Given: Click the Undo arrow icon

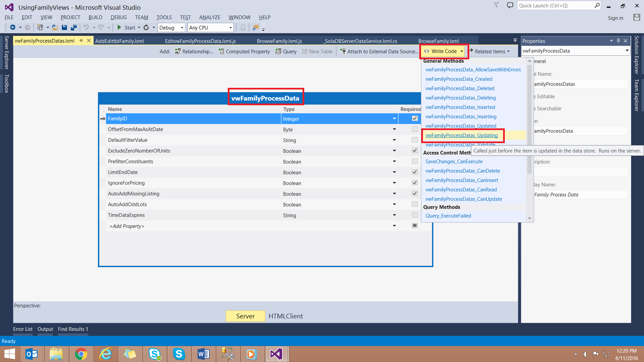Looking at the screenshot, I should coord(87,27).
